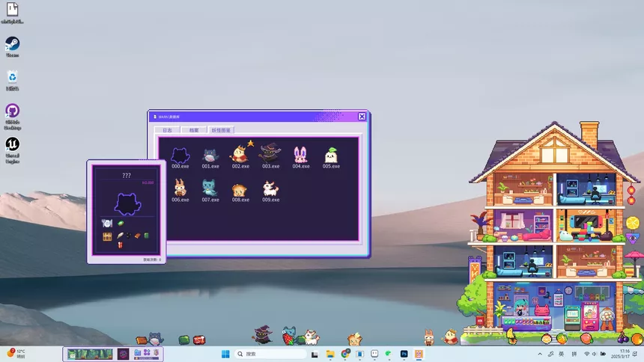Select the 006.exe brown rabbit creature
The image size is (644, 362).
click(180, 188)
